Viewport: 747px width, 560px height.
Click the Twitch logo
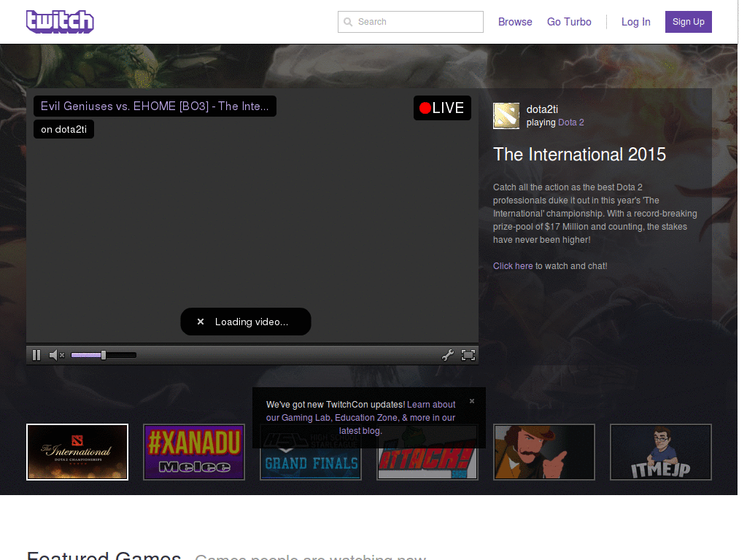click(x=60, y=22)
